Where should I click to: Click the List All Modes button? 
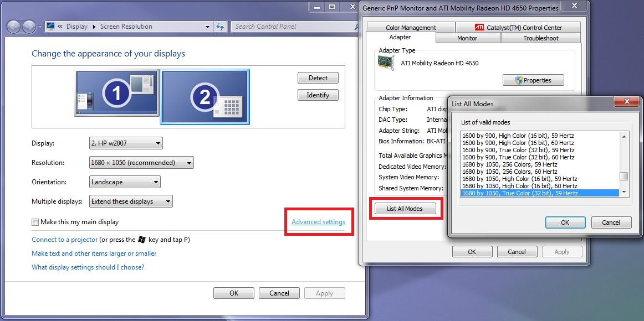405,209
